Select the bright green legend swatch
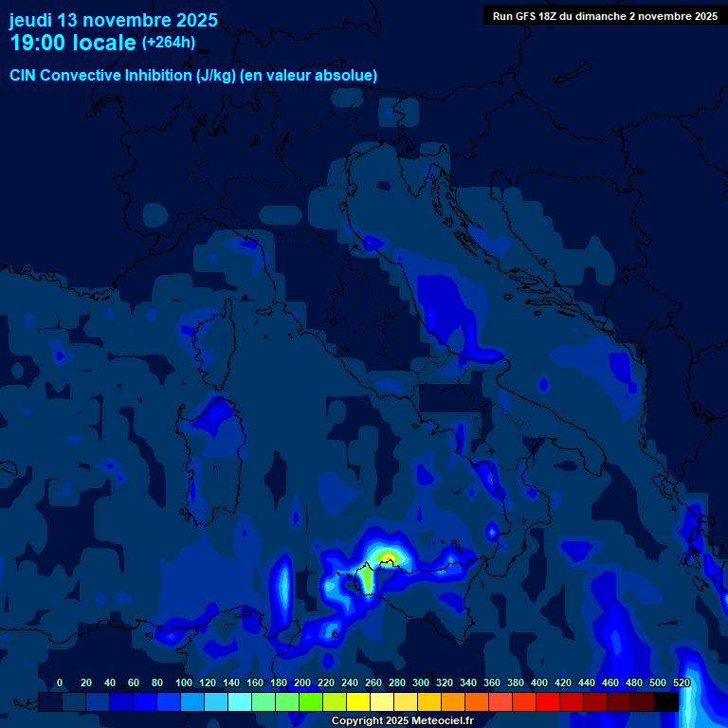 (311, 701)
